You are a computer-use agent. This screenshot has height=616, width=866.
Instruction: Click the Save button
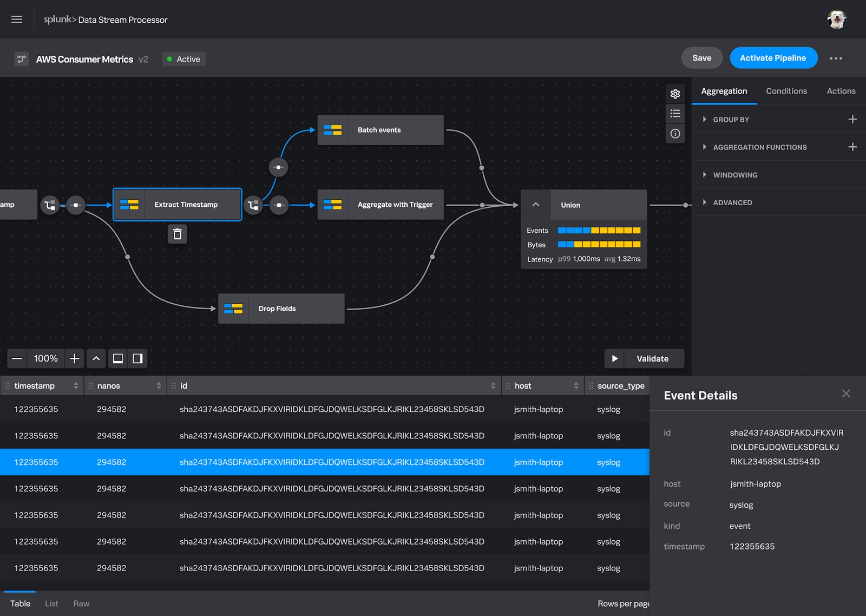click(702, 58)
